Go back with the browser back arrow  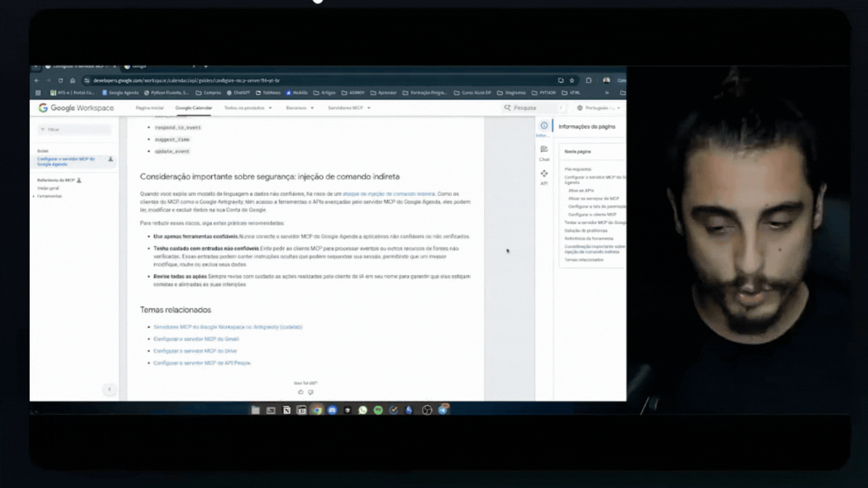(37, 80)
